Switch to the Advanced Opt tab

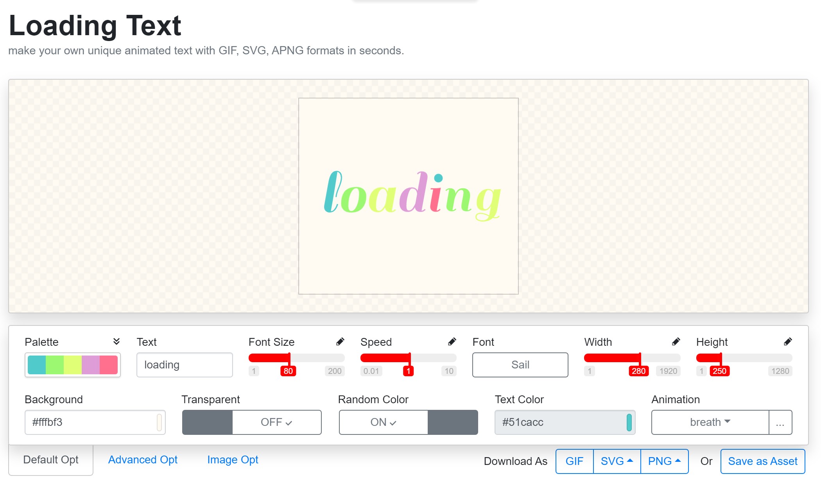(143, 460)
